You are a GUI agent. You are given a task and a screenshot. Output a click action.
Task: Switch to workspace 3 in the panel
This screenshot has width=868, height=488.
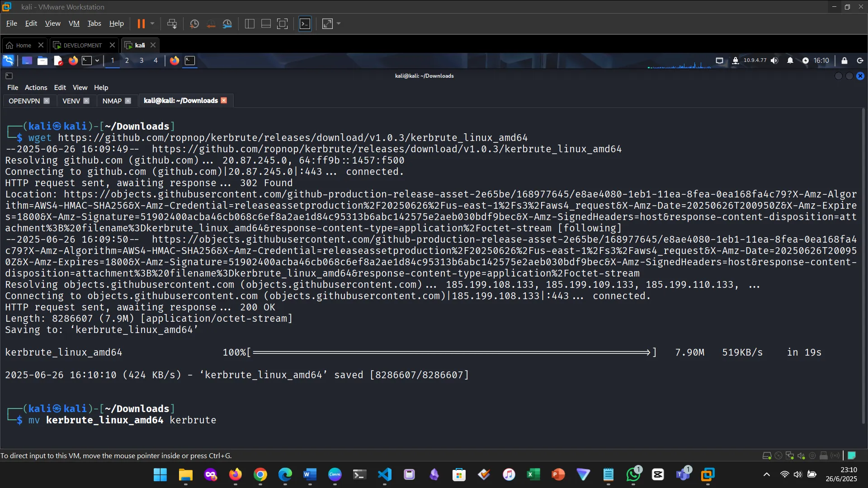click(x=142, y=60)
